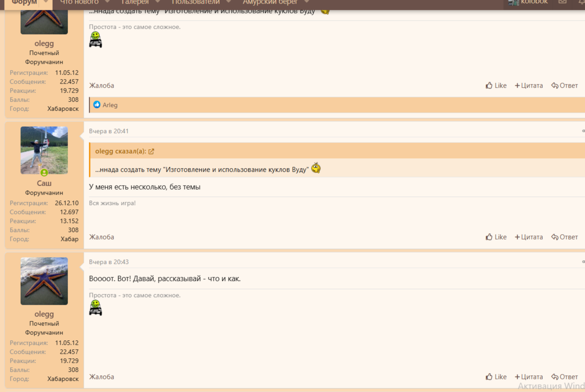
Task: Click the Ответ reply arrow on Саш's post
Action: pos(564,237)
